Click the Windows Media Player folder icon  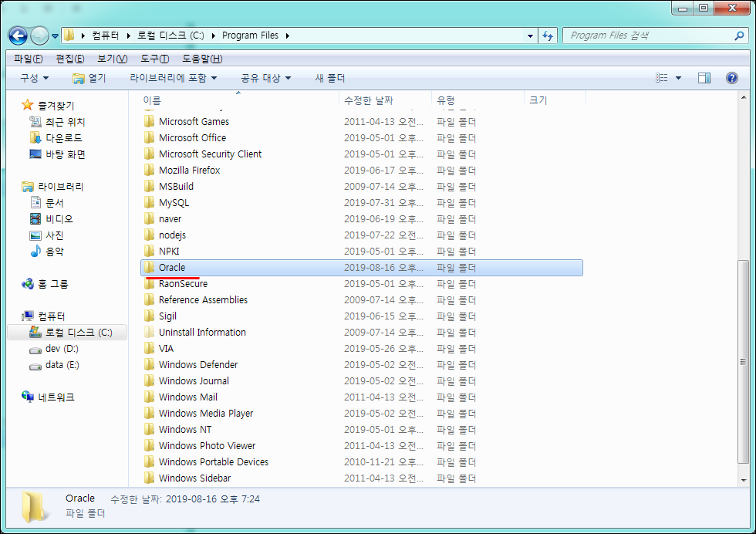point(150,413)
